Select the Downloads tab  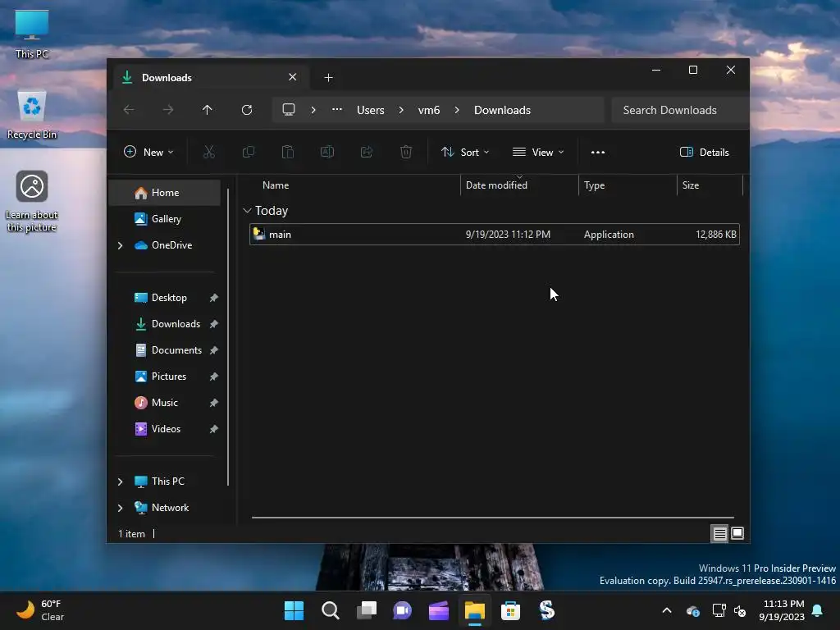pyautogui.click(x=211, y=78)
